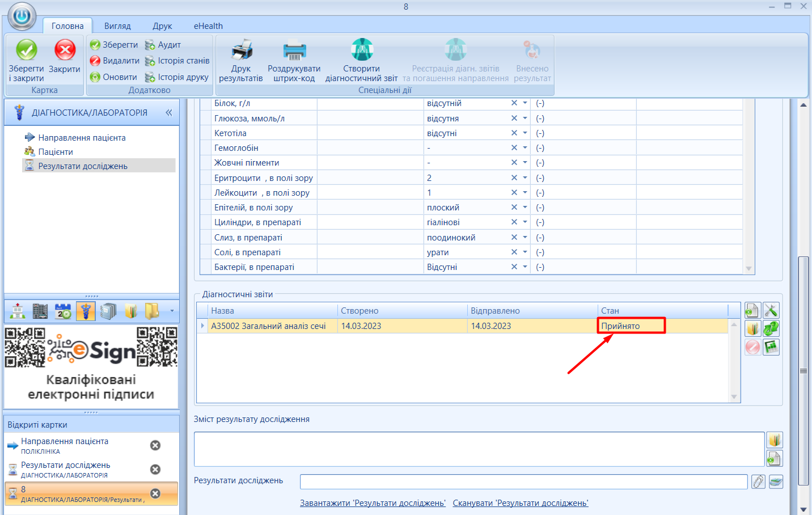Screen dimensions: 812x515
Task: Clear the Лейкоцити value with X
Action: click(x=514, y=192)
